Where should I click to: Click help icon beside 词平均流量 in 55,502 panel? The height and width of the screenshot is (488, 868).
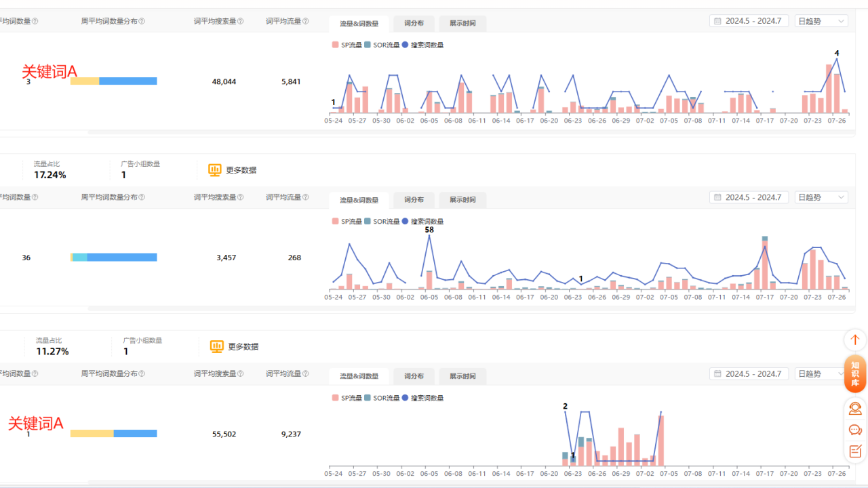[x=306, y=373]
